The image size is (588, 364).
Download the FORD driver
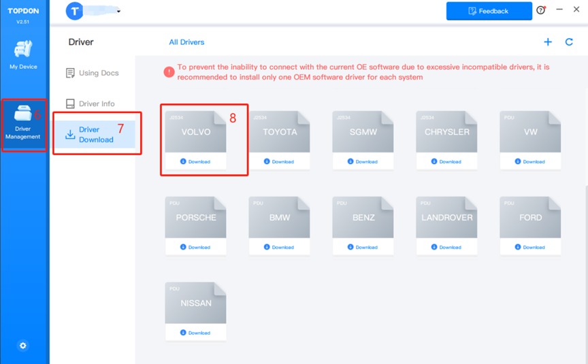(530, 247)
